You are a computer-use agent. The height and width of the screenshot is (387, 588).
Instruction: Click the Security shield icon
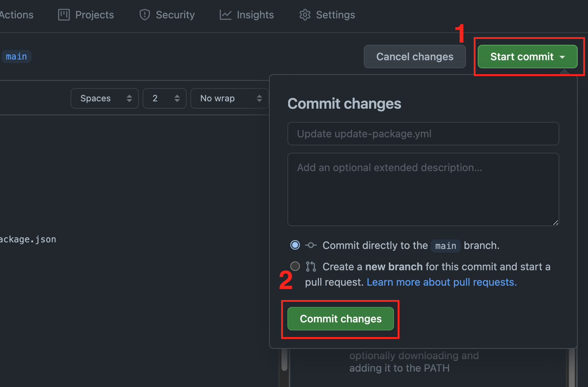pyautogui.click(x=144, y=15)
